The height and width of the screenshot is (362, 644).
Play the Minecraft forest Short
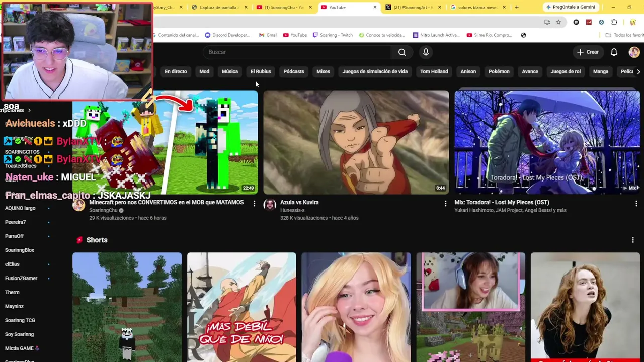tap(127, 307)
